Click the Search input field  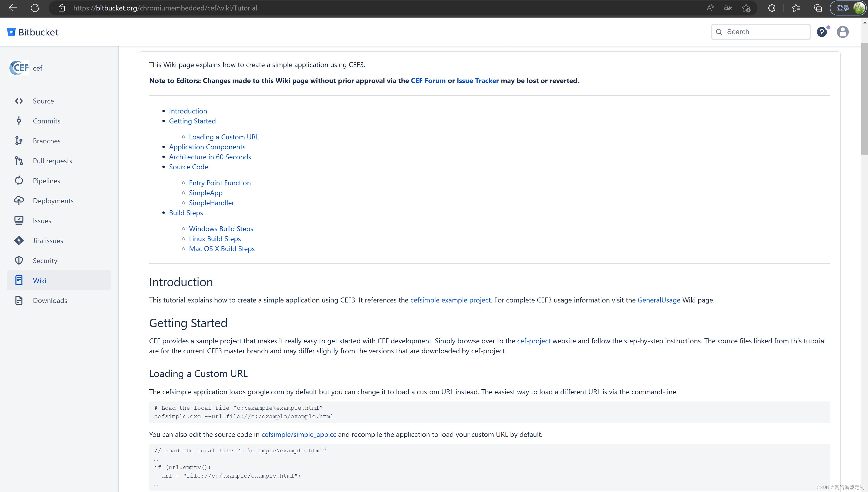pos(761,32)
